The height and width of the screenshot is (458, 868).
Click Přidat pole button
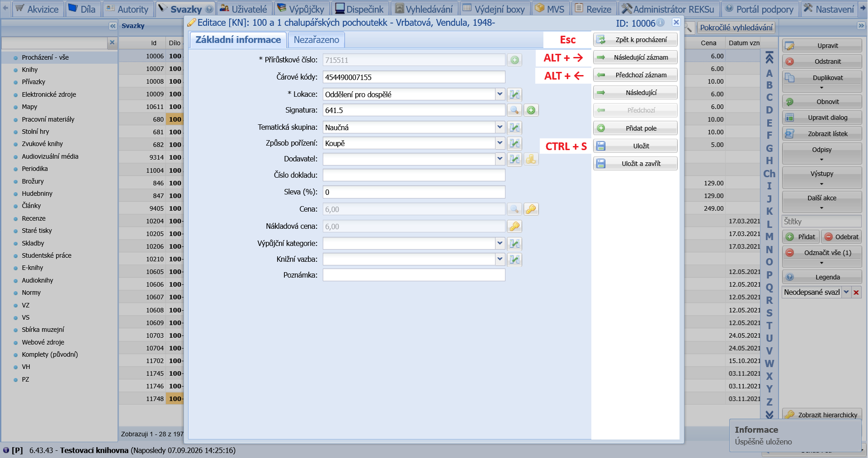coord(635,128)
